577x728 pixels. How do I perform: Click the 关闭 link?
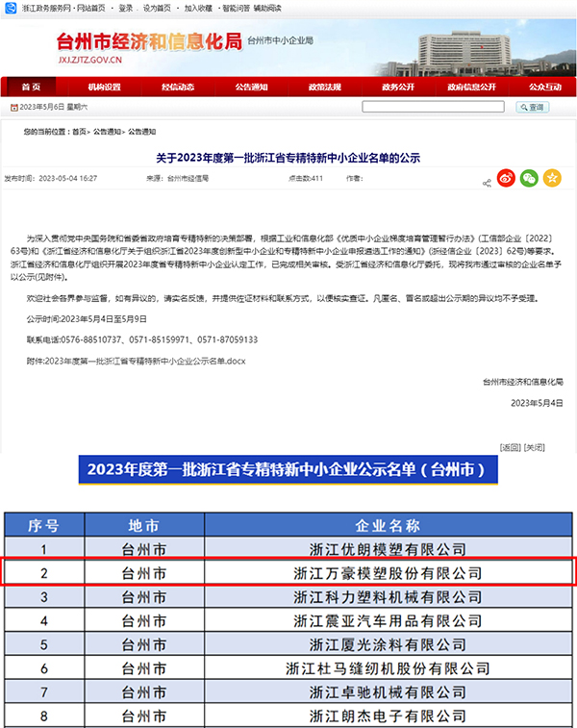[x=535, y=447]
